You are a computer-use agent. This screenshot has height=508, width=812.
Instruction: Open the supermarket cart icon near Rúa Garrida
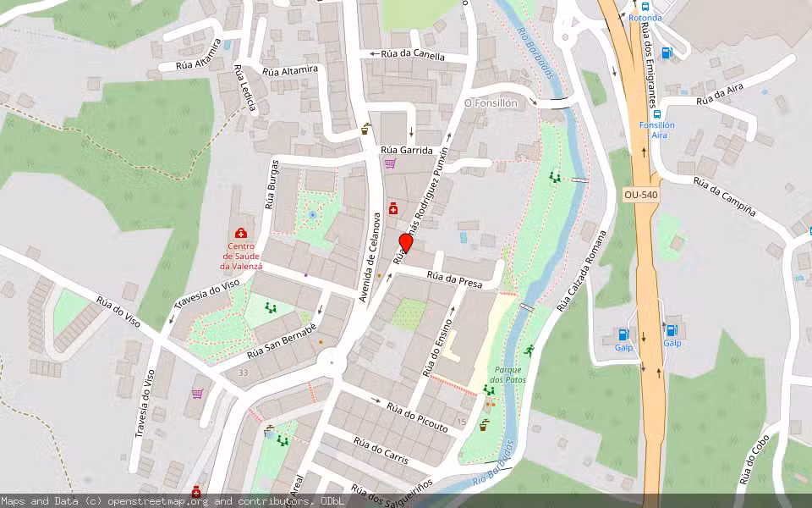coord(390,163)
